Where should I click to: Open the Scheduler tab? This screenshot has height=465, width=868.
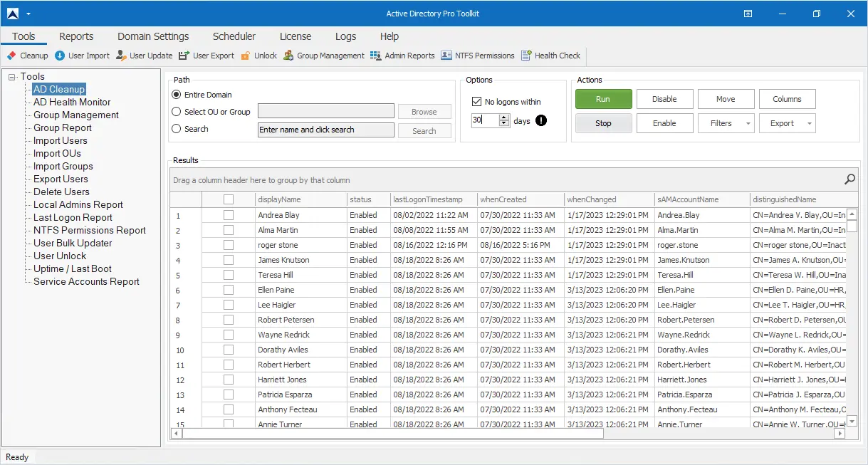click(234, 36)
